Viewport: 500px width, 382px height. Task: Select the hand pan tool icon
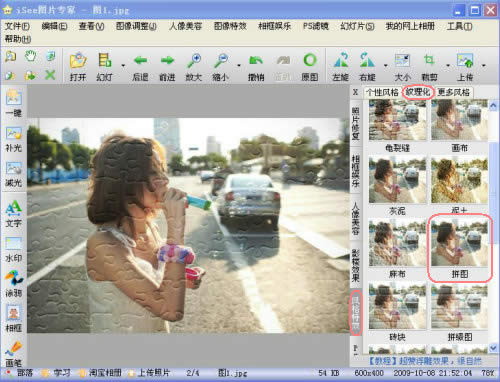pos(31,56)
